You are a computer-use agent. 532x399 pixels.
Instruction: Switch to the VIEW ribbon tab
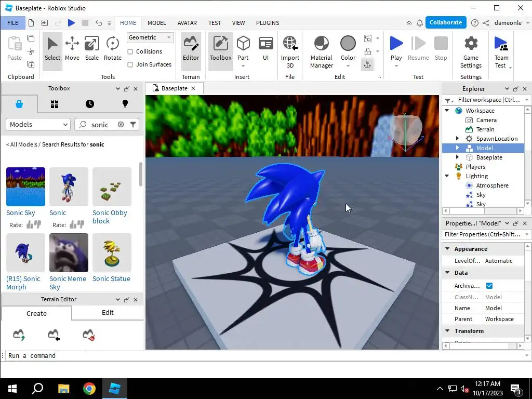tap(238, 23)
